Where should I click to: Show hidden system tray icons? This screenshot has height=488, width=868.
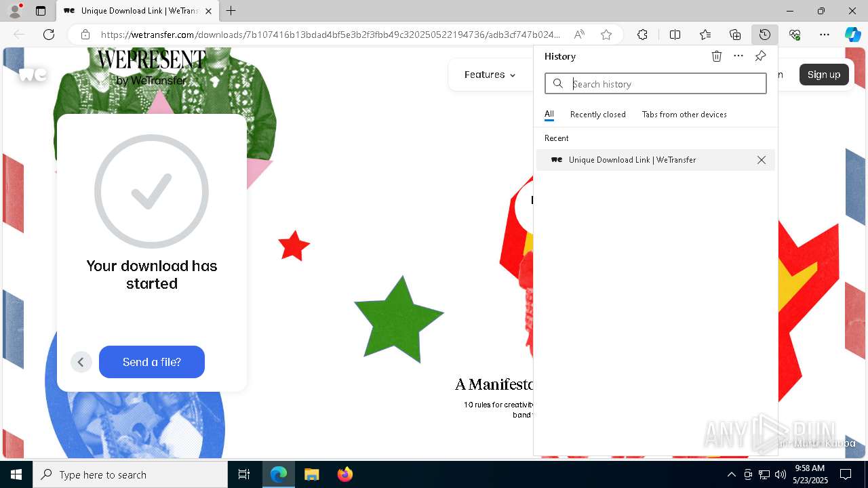731,474
